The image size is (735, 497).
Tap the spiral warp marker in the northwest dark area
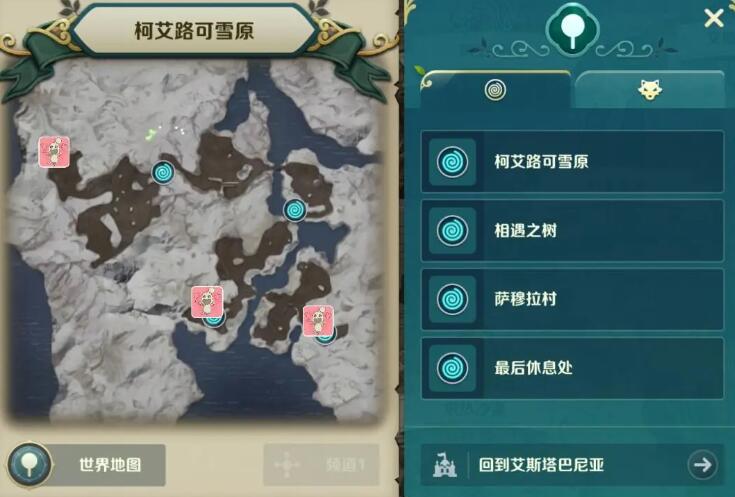tap(163, 173)
